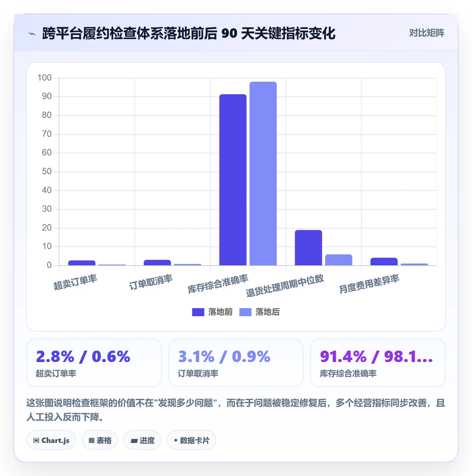Click the x-axis label 库存综合准确率
The height and width of the screenshot is (476, 472).
[218, 284]
